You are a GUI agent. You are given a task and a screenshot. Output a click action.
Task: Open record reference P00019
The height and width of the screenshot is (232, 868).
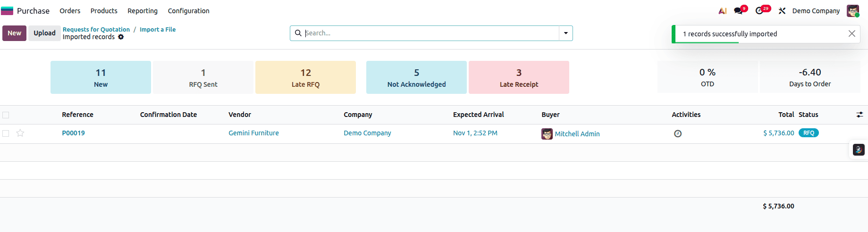[73, 133]
